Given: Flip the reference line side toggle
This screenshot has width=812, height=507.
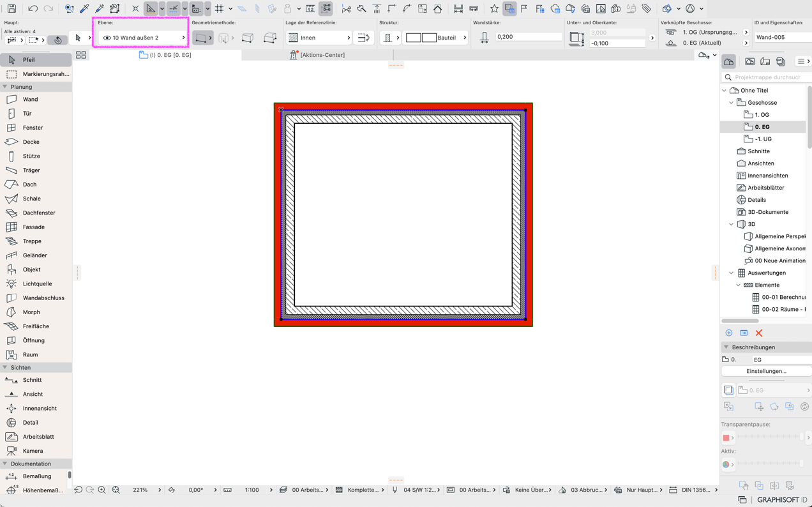Looking at the screenshot, I should 363,38.
